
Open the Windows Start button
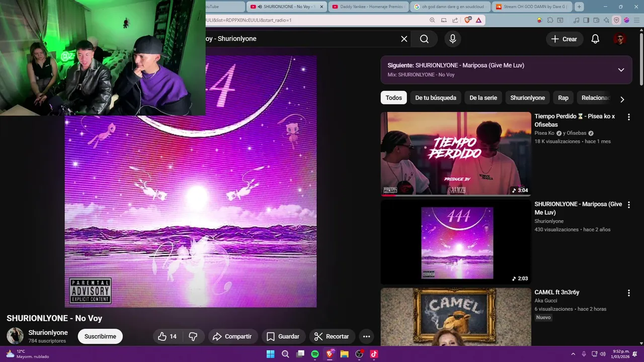[x=270, y=354]
